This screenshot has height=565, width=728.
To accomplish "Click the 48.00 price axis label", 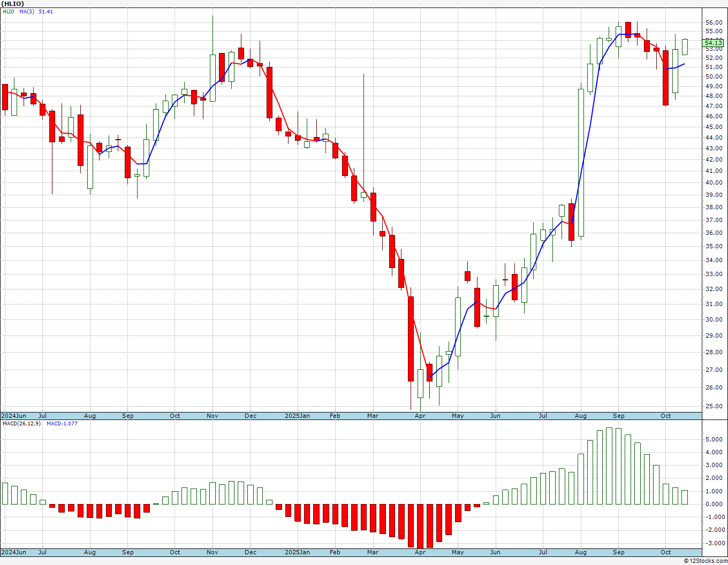I will click(714, 96).
